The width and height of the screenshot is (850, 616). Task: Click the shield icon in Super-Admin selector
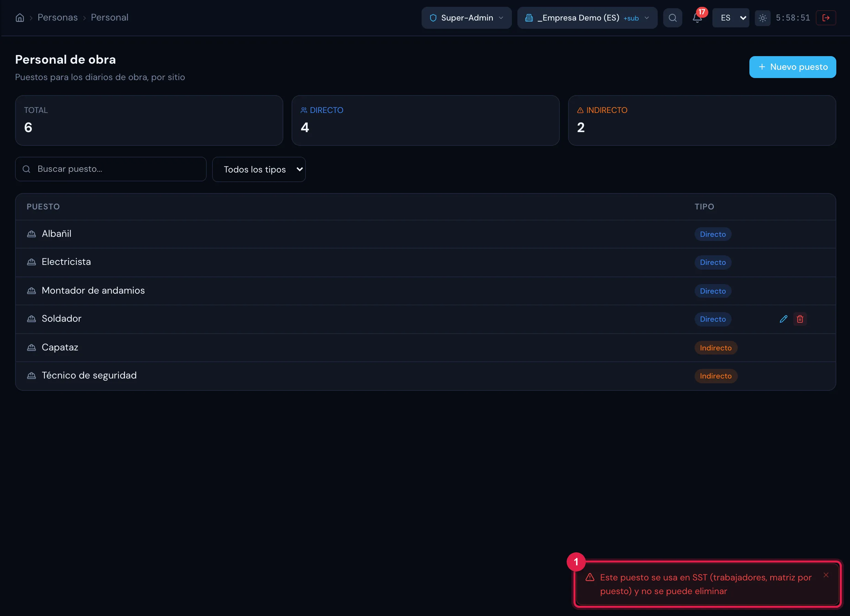tap(433, 17)
